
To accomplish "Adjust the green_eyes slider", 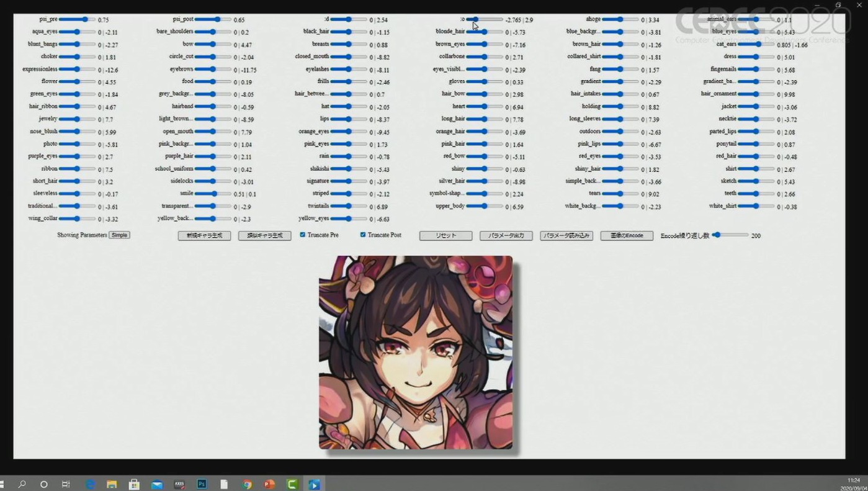I will (x=77, y=94).
